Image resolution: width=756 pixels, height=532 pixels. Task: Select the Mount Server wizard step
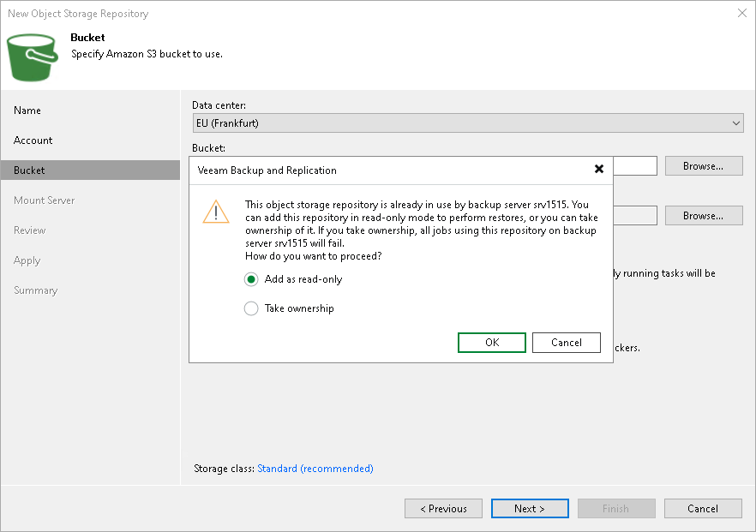(x=45, y=200)
